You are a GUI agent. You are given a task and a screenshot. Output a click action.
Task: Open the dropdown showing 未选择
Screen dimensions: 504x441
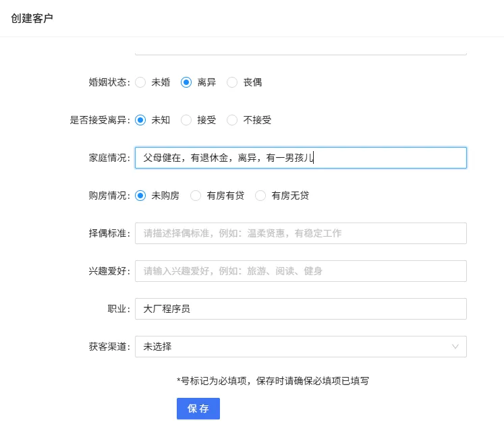(300, 347)
